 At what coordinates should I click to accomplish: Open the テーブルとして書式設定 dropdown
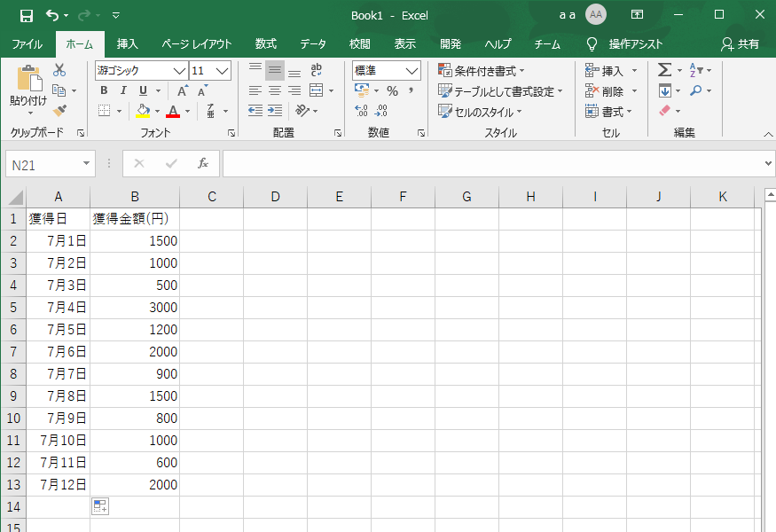tap(500, 91)
